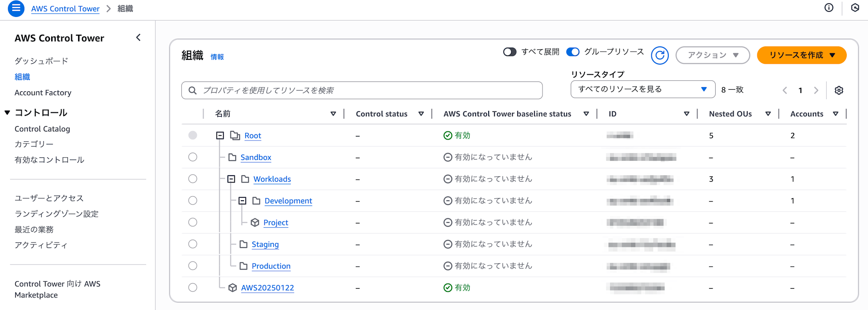Click Workloads not-enabled status icon
This screenshot has height=310, width=868.
pyautogui.click(x=448, y=179)
